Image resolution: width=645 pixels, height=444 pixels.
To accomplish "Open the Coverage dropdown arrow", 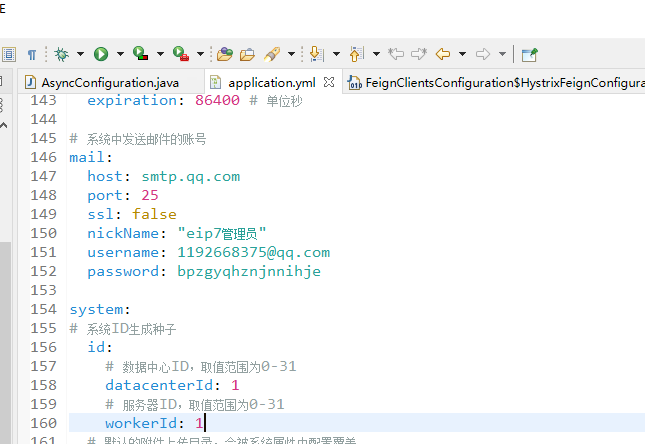I will tap(160, 54).
